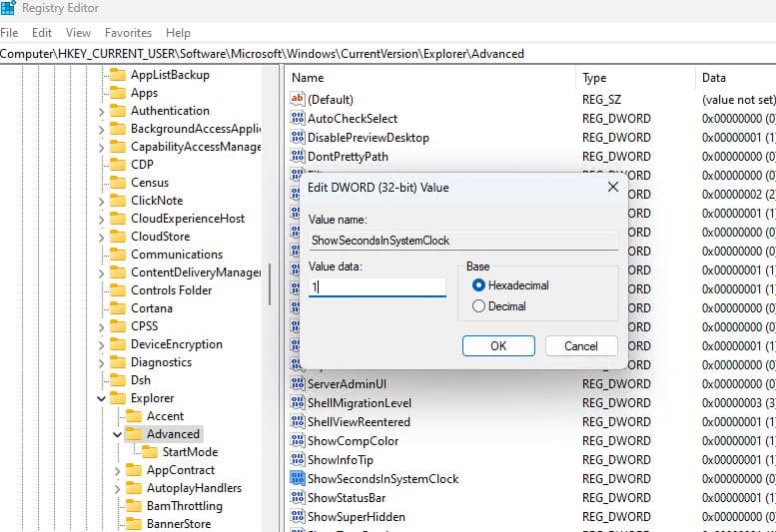This screenshot has width=776, height=532.
Task: Expand the Authentication key
Action: [102, 112]
